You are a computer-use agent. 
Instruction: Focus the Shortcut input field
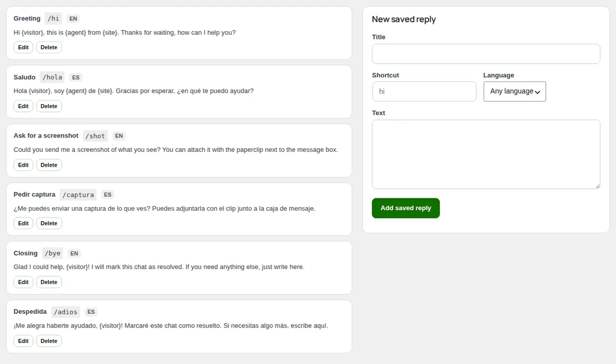(424, 91)
